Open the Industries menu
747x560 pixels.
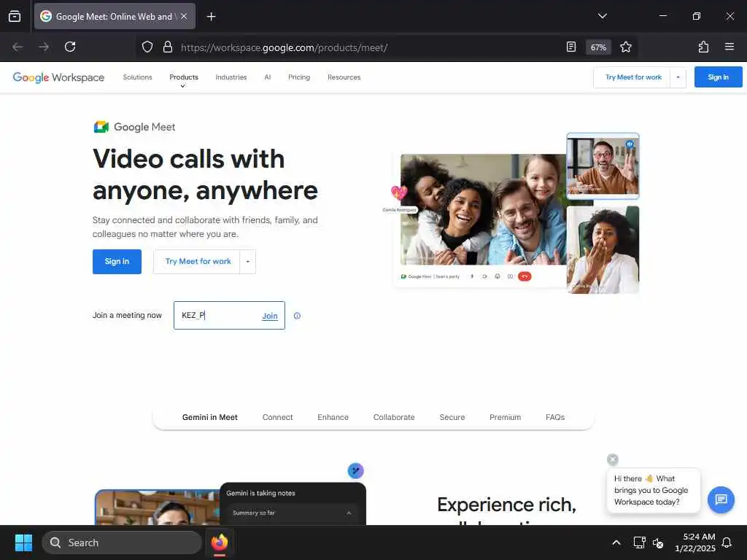(x=231, y=77)
